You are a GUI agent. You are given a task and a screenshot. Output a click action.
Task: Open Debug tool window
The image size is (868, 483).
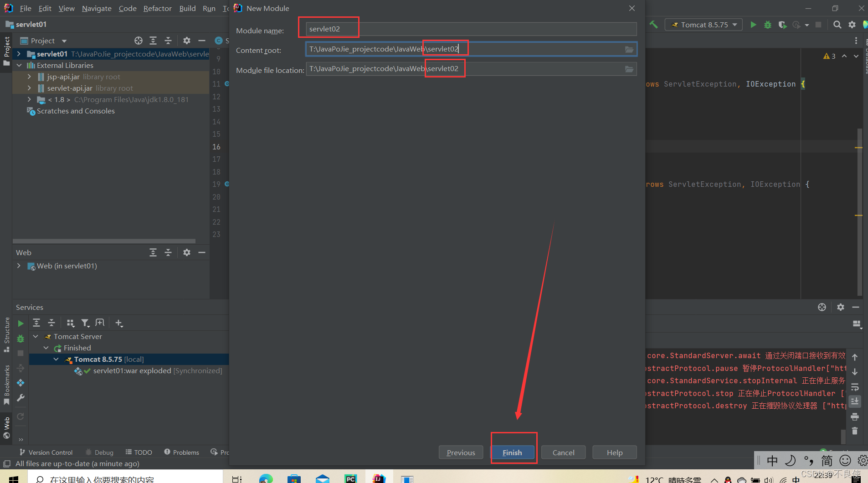coord(99,452)
